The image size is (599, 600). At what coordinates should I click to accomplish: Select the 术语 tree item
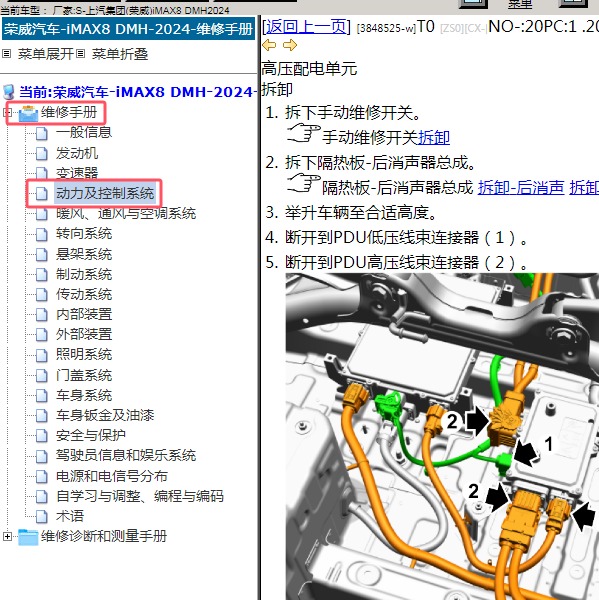70,516
